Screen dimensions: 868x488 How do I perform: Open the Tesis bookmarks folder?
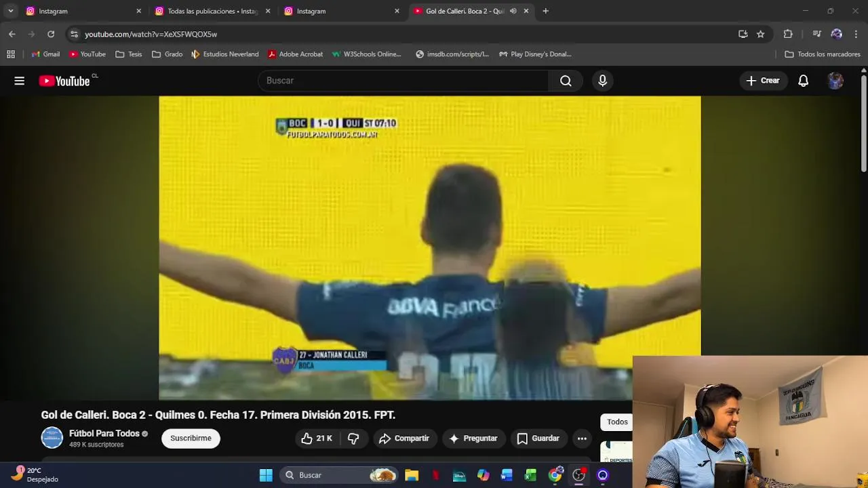pyautogui.click(x=129, y=54)
